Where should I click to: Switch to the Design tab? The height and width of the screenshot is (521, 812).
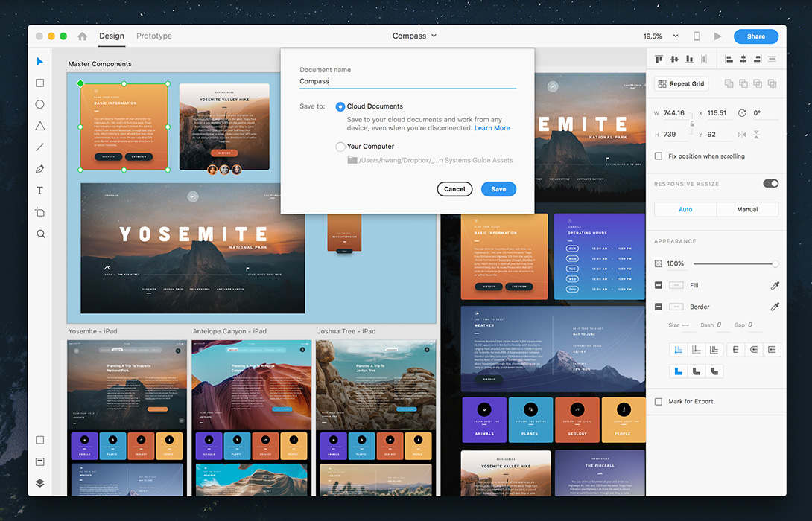tap(111, 36)
